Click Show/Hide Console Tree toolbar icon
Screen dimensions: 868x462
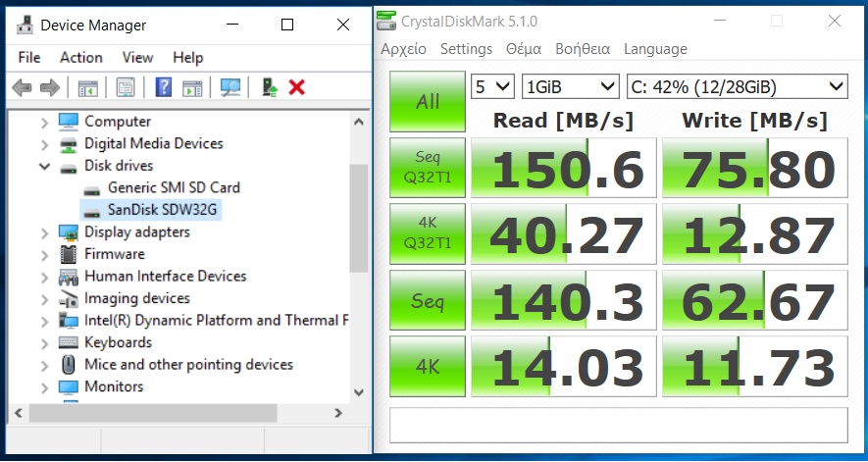(87, 87)
